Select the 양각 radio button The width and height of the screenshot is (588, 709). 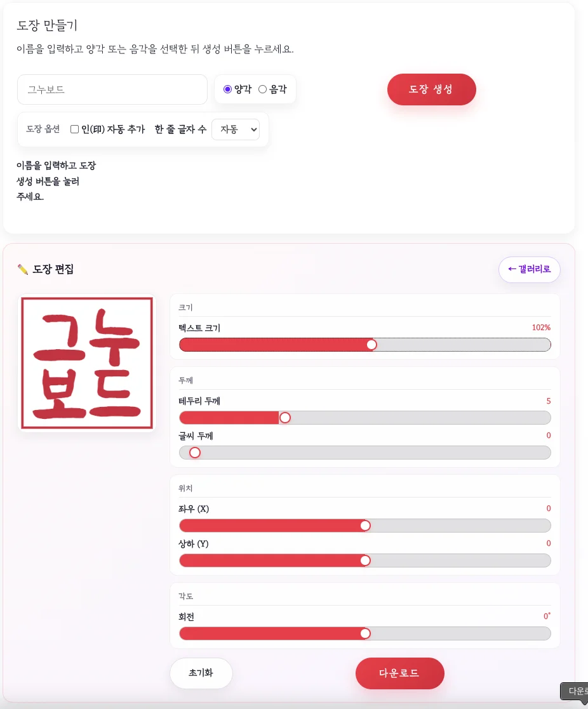click(227, 89)
